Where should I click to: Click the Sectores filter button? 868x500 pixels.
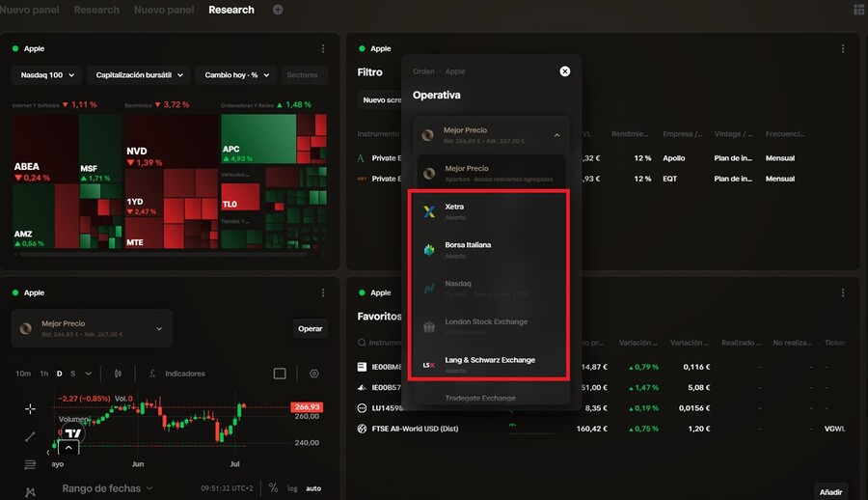click(x=304, y=75)
